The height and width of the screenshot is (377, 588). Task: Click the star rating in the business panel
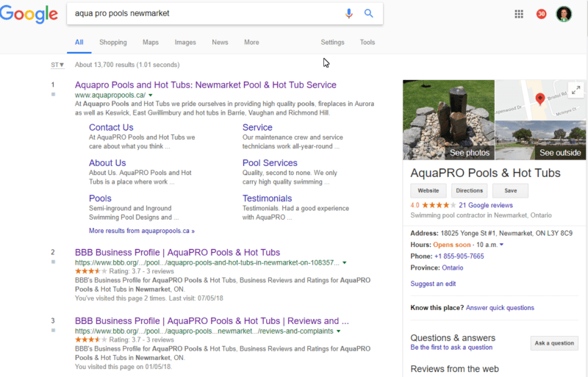(439, 205)
